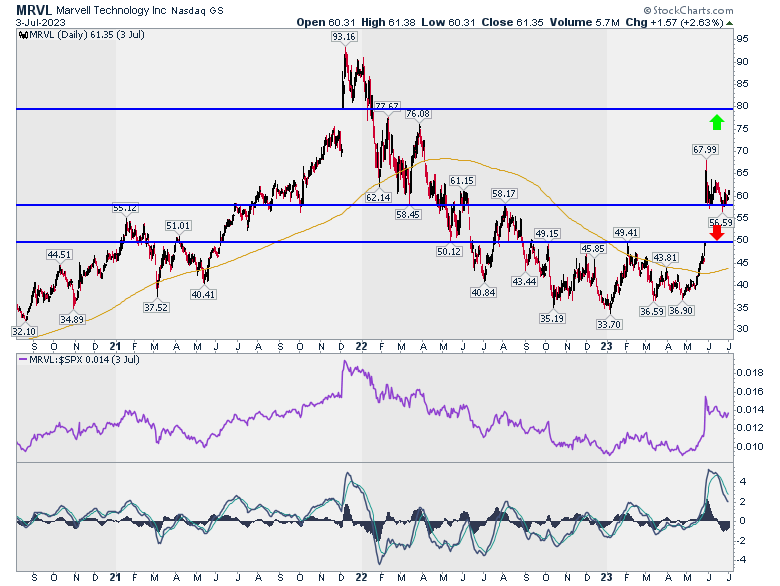Click the 36.90 price label
780x586 pixels.
(x=681, y=310)
